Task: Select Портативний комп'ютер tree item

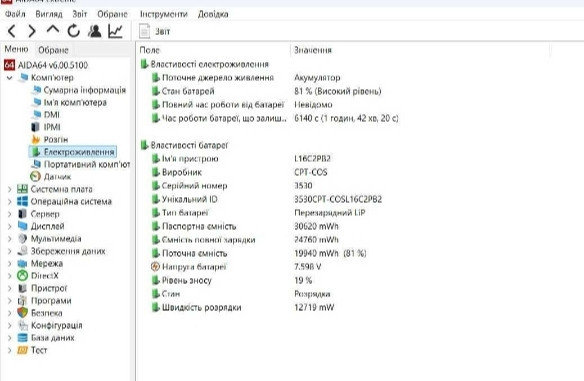Action: (87, 164)
